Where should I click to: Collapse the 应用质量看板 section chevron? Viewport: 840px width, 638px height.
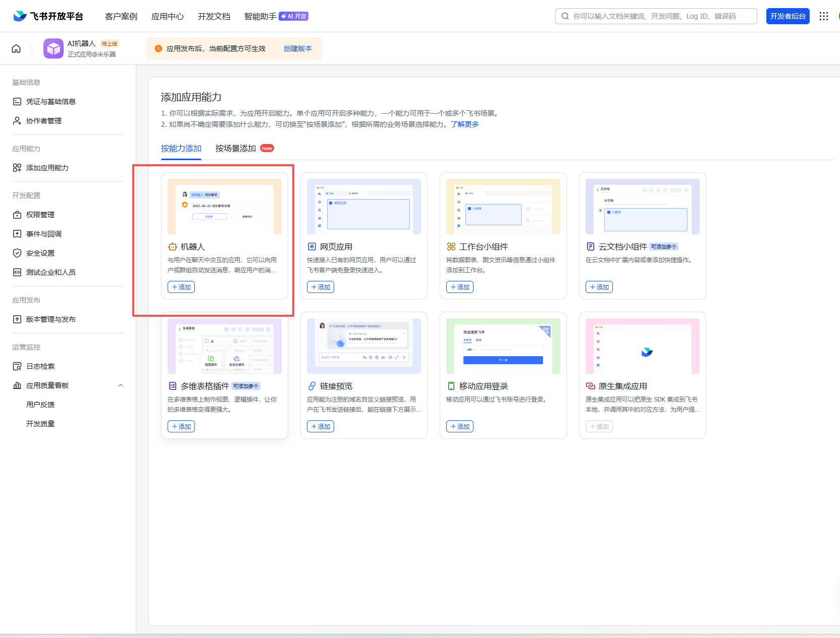coord(121,385)
